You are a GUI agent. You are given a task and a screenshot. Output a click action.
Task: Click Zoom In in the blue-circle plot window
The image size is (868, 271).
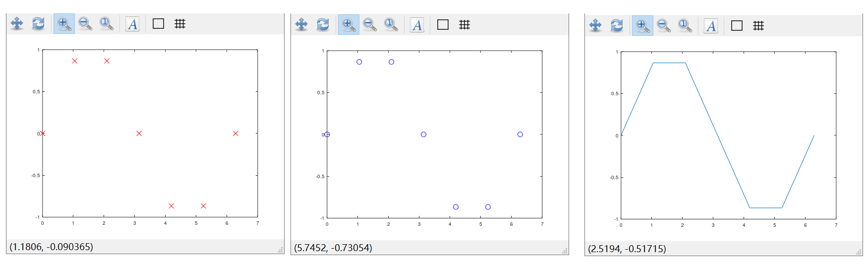(348, 24)
